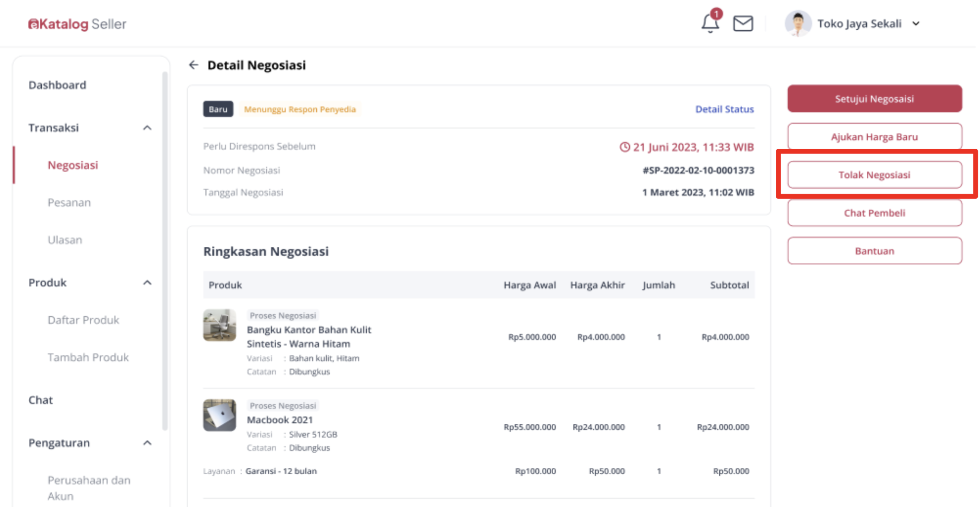Open Detail Status link
Image resolution: width=980 pixels, height=507 pixels.
click(x=724, y=109)
